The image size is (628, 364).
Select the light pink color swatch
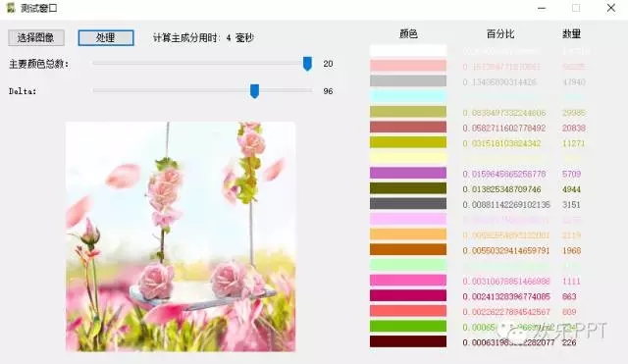click(x=408, y=66)
